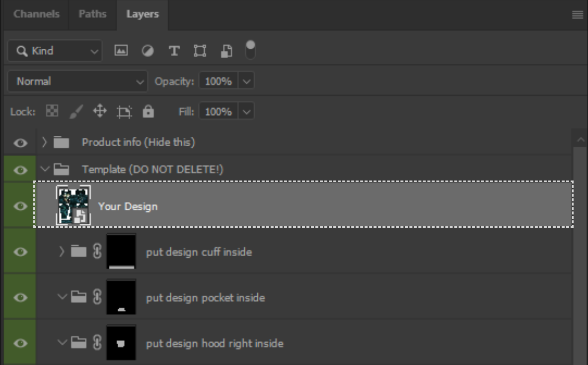588x365 pixels.
Task: Open Opacity slider dropdown arrow
Action: (x=246, y=81)
